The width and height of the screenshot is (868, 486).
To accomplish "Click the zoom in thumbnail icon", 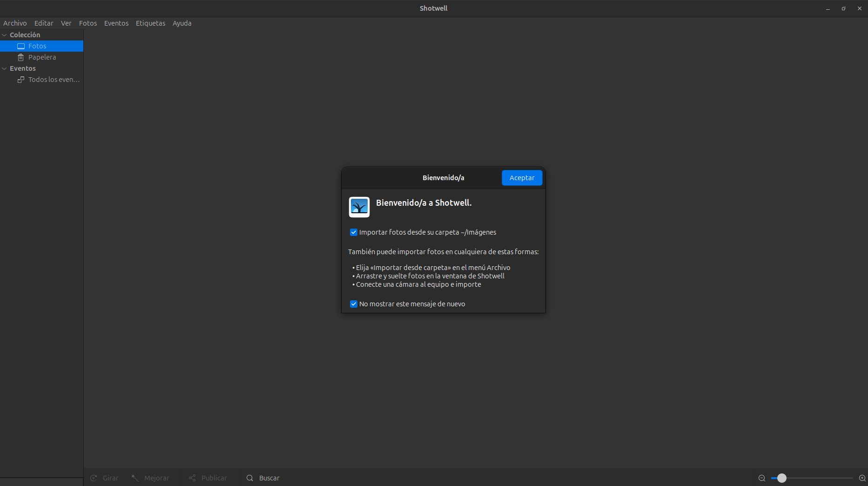I will point(862,478).
